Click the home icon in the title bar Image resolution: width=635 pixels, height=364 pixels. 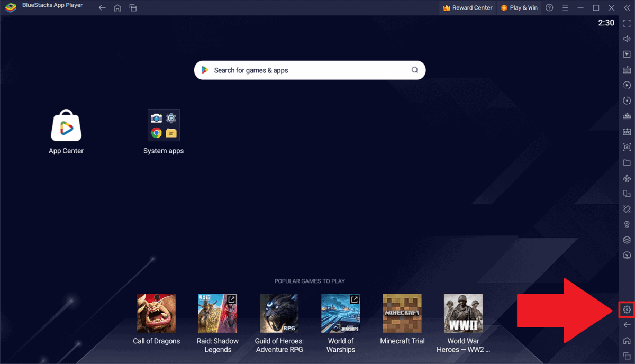pos(117,8)
